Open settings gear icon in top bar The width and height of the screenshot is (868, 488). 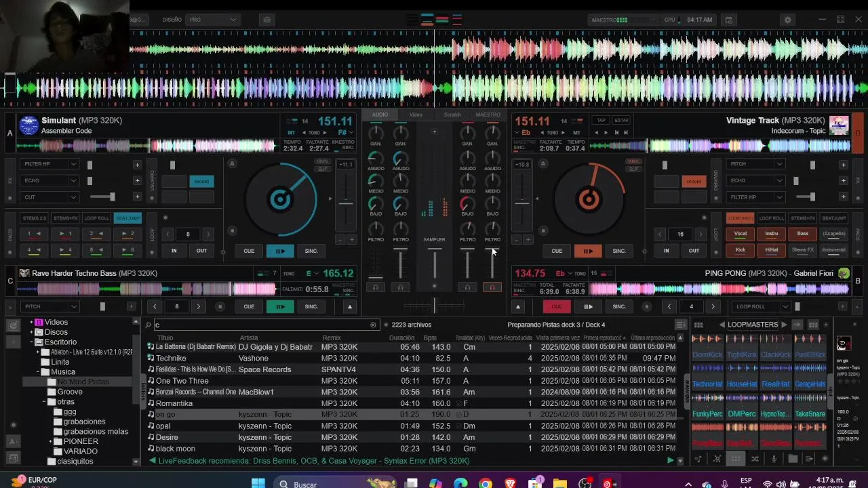787,20
